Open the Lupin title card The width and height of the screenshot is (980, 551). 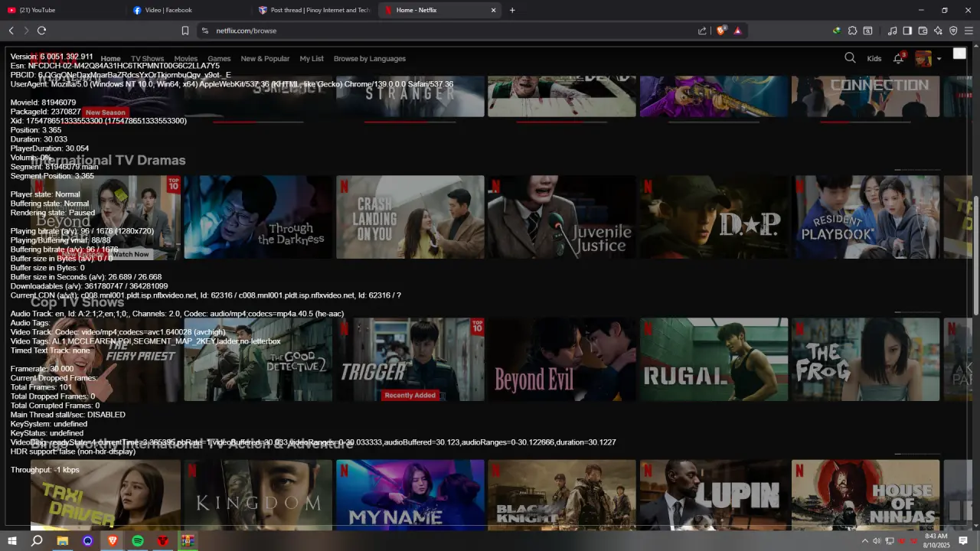point(714,494)
